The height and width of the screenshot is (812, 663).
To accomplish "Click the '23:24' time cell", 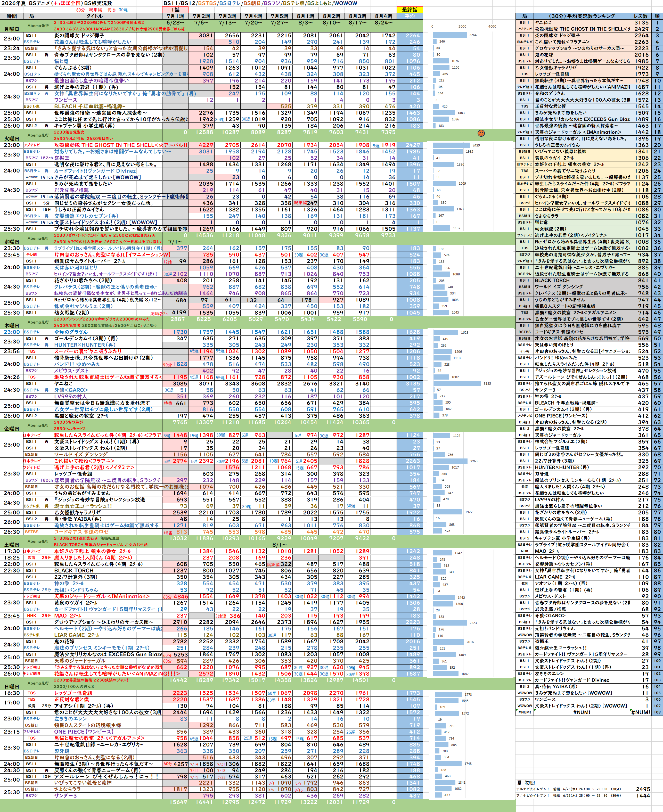I will tap(11, 48).
